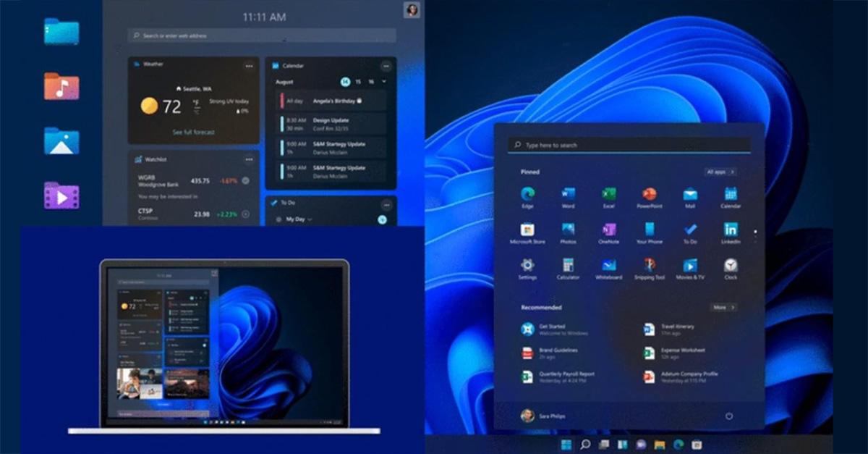Open Edge from the pinned apps
The image size is (868, 454).
527,197
